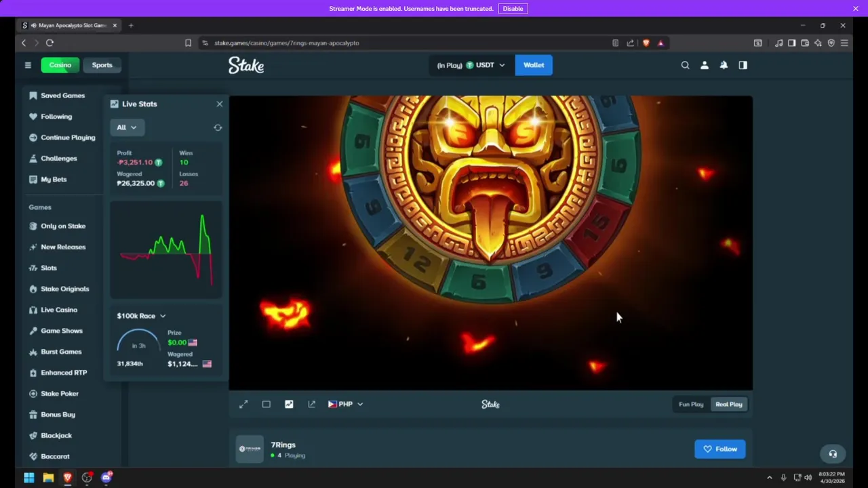Refresh the Live Stats panel
The image size is (868, 488).
[218, 127]
